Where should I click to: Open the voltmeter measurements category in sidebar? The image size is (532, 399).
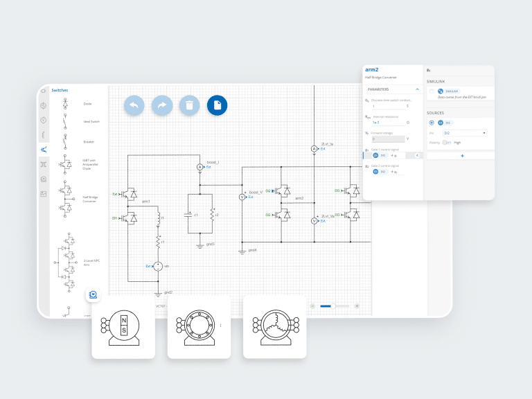(x=44, y=120)
